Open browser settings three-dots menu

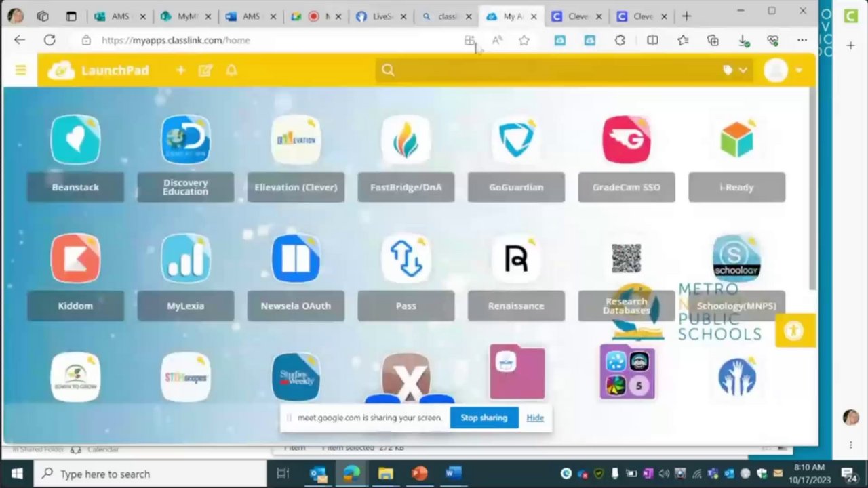(x=802, y=41)
